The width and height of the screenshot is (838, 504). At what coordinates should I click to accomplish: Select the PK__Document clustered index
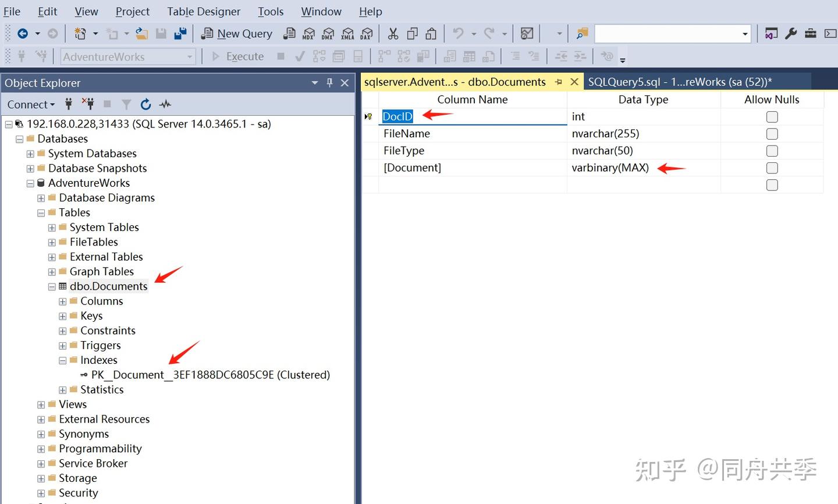point(210,375)
